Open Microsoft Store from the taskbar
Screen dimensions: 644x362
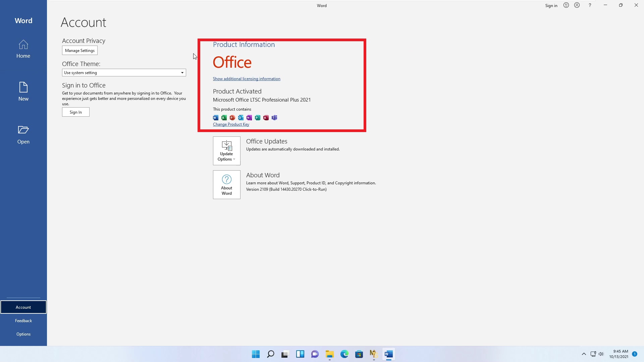click(359, 354)
